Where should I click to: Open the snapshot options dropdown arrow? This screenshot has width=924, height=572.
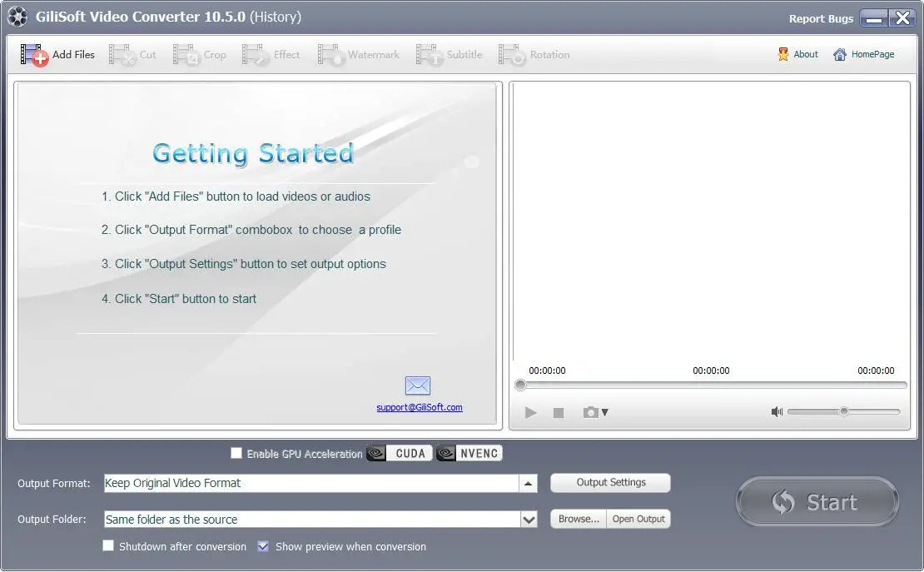point(604,413)
